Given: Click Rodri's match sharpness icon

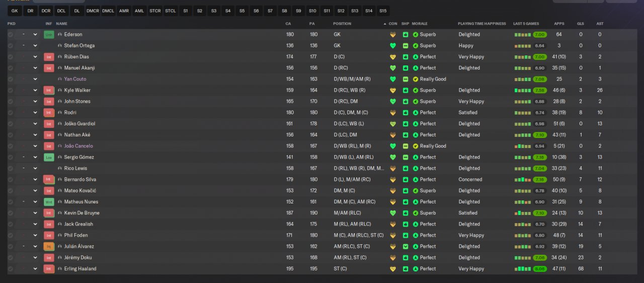Looking at the screenshot, I should (406, 113).
